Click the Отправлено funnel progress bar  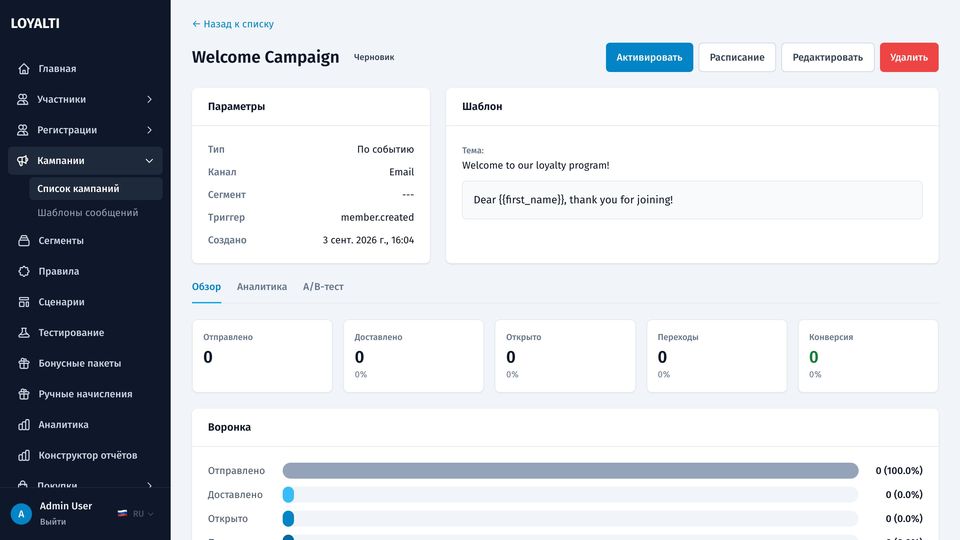(x=571, y=470)
